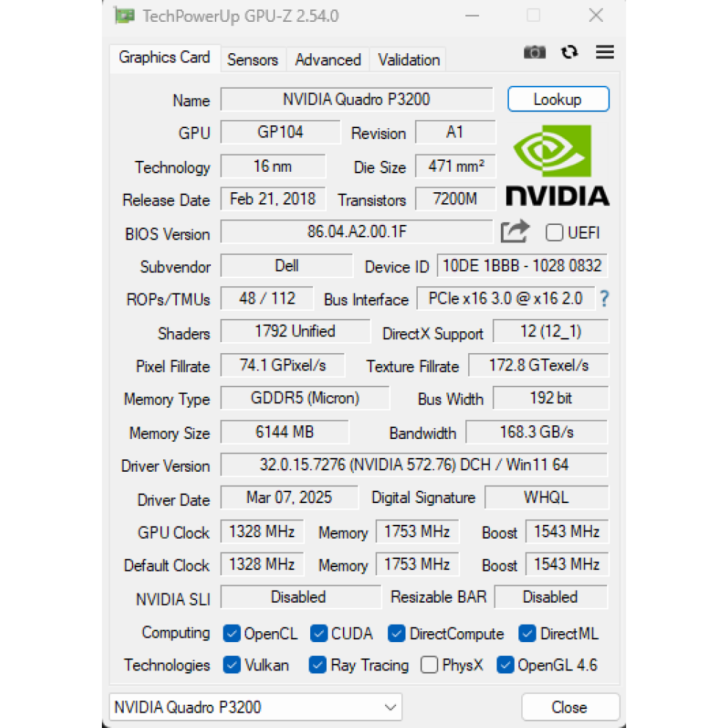Click the camera icon to capture a screenshot
This screenshot has width=728, height=728.
pos(535,52)
